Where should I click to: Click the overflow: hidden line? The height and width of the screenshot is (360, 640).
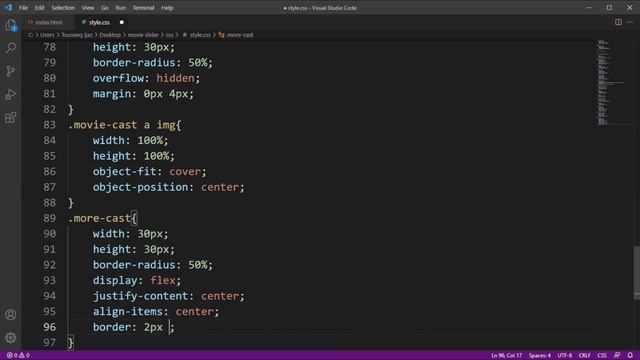147,78
